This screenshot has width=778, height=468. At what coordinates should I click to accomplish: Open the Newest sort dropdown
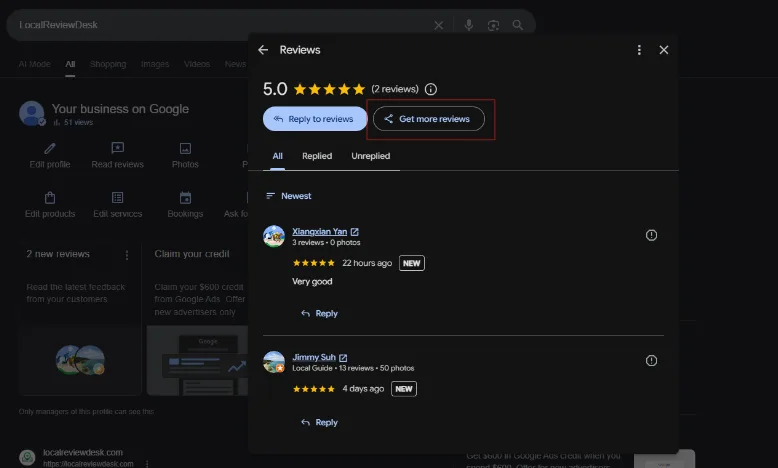pyautogui.click(x=289, y=196)
